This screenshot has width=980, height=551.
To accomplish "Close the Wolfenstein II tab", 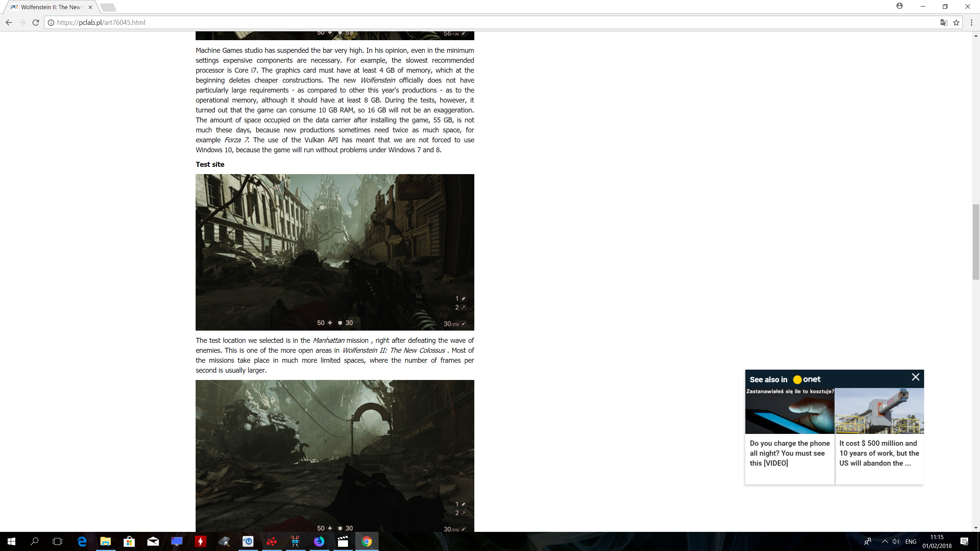I will [90, 7].
